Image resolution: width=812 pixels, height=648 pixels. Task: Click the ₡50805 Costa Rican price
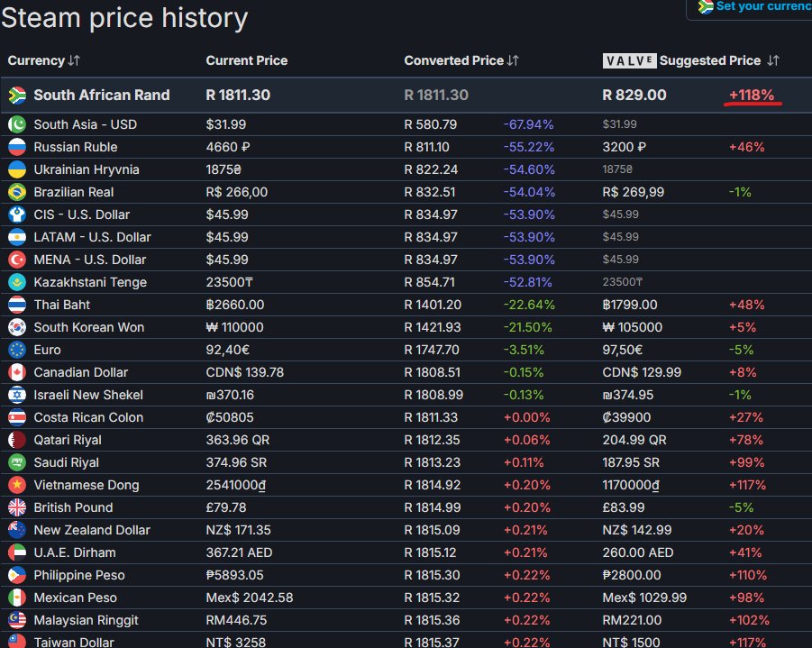(x=230, y=417)
